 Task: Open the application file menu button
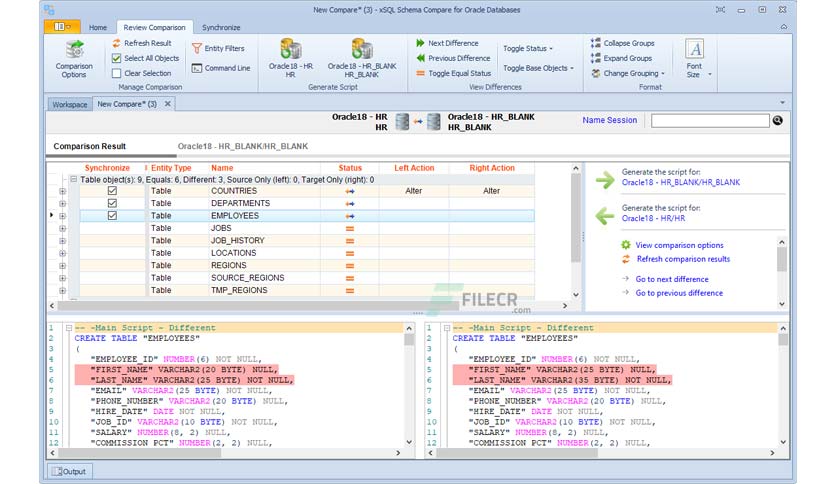[62, 27]
